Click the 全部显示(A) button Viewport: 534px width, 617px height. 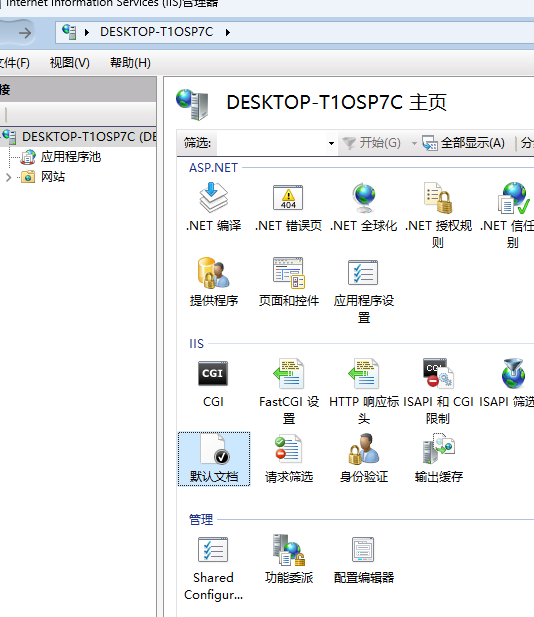click(464, 143)
